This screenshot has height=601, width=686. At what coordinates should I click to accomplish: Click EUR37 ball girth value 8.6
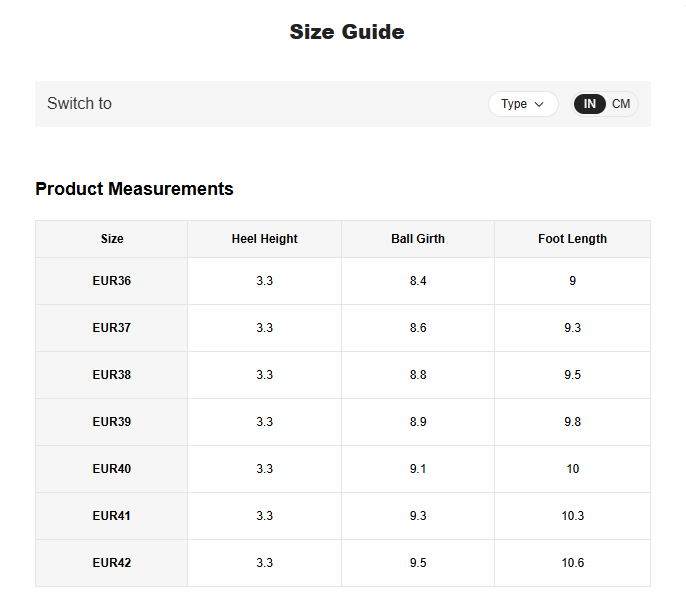[x=418, y=328]
